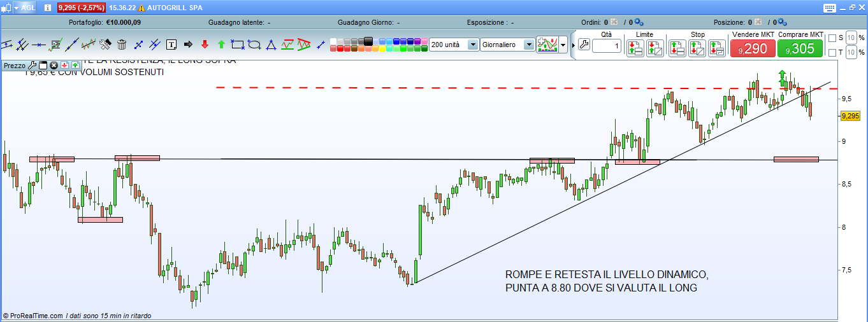This screenshot has width=868, height=322.
Task: Open the 200 unità dropdown
Action: 472,45
